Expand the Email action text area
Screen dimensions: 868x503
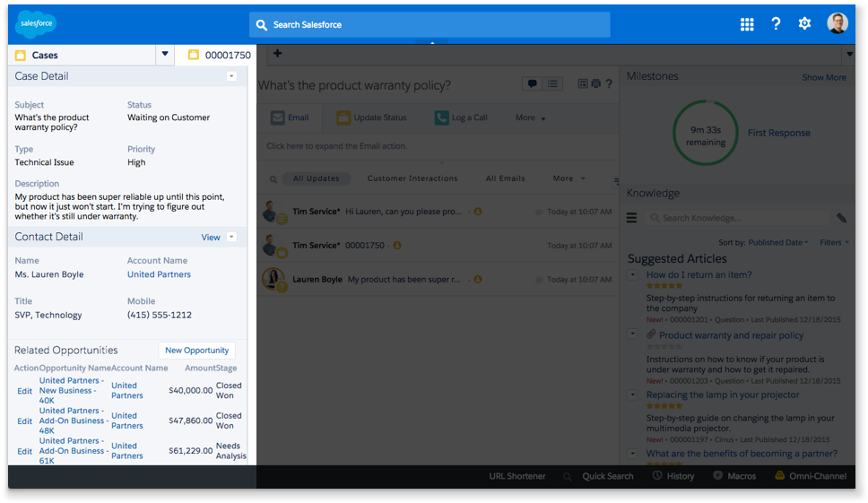(438, 146)
